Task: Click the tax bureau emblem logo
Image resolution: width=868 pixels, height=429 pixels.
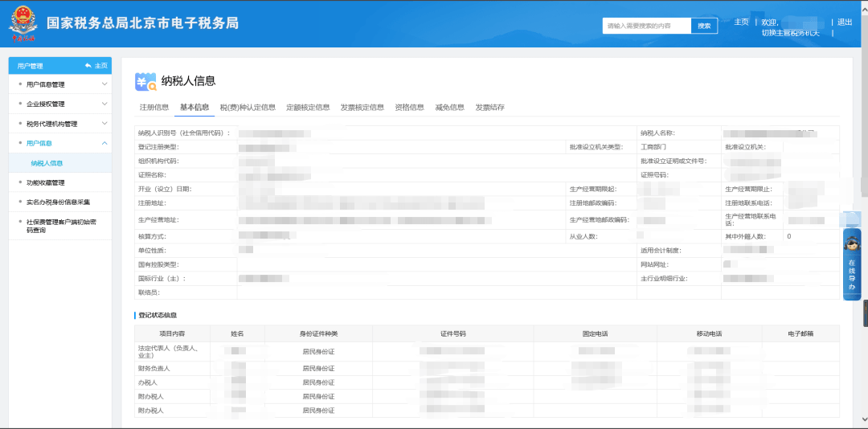Action: pos(23,23)
